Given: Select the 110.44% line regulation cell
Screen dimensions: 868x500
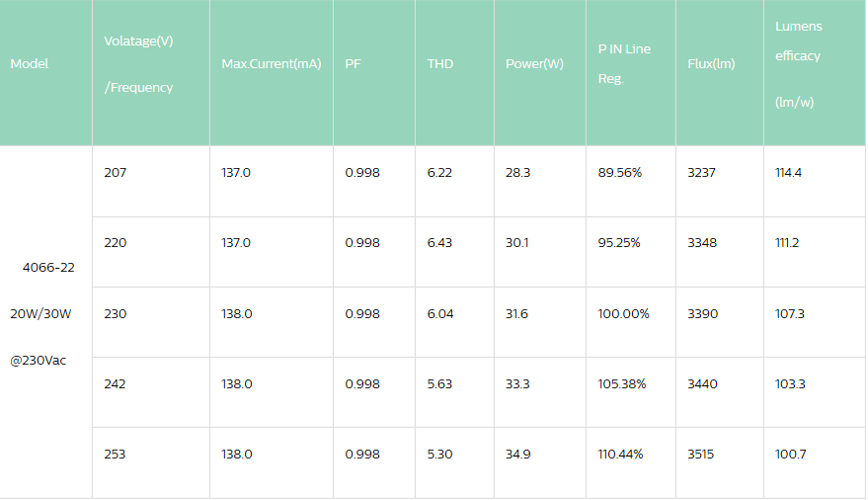Looking at the screenshot, I should point(621,455).
